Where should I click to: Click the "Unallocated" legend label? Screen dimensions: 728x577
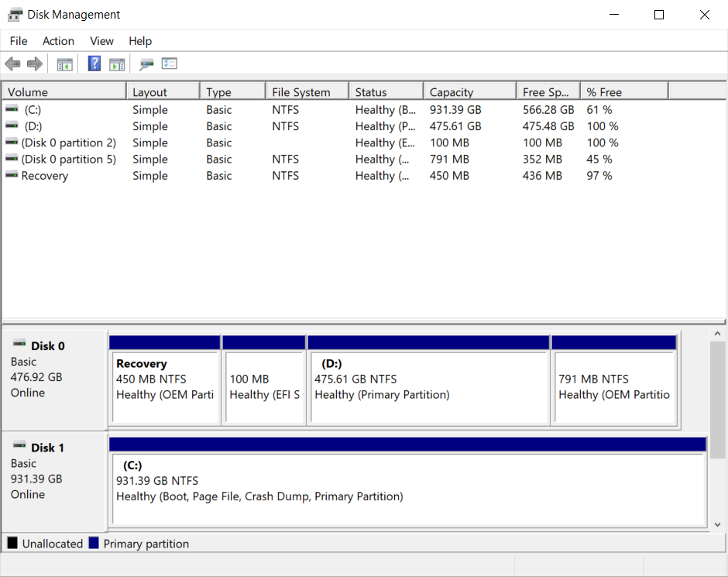[53, 544]
